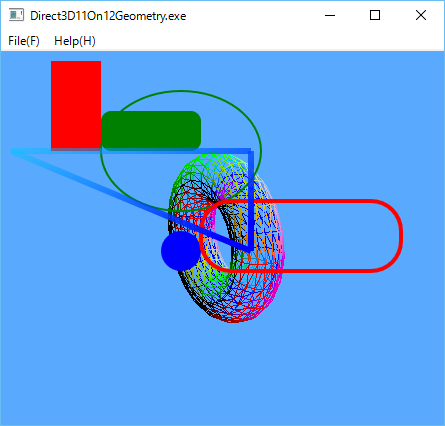Click the red rounded rectangle outline
Screen dimensions: 445x426
(401, 236)
